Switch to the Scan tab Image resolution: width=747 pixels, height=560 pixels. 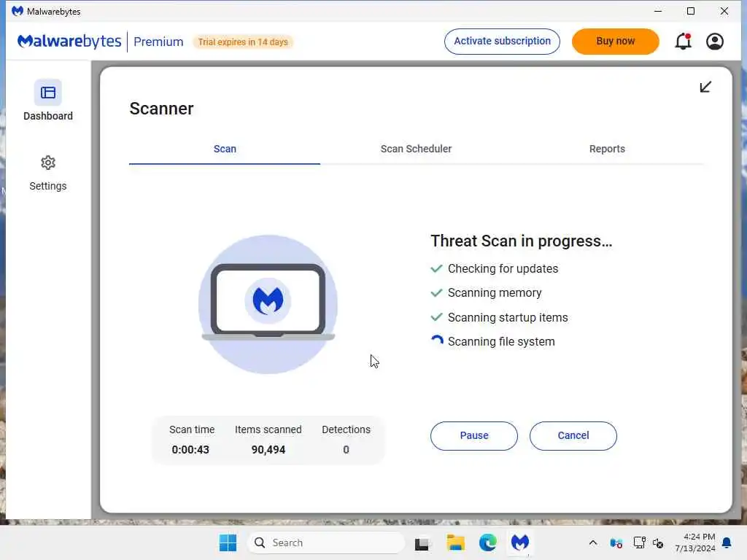(x=225, y=149)
